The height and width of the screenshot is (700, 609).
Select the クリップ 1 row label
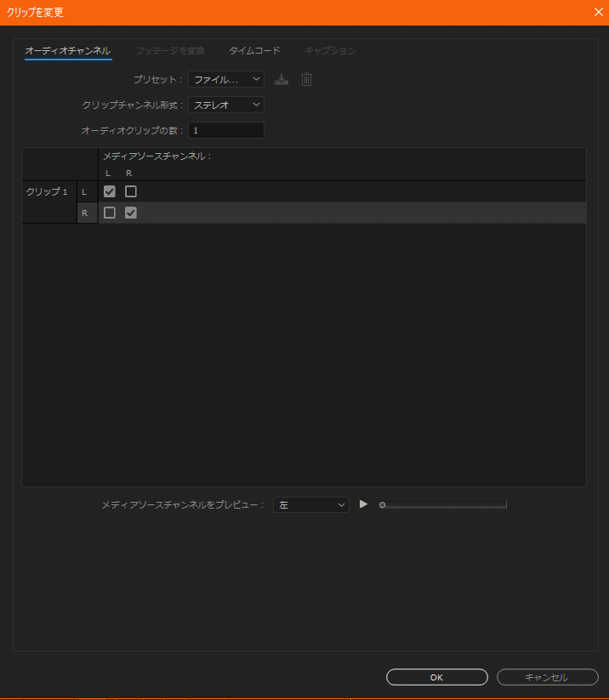(47, 191)
